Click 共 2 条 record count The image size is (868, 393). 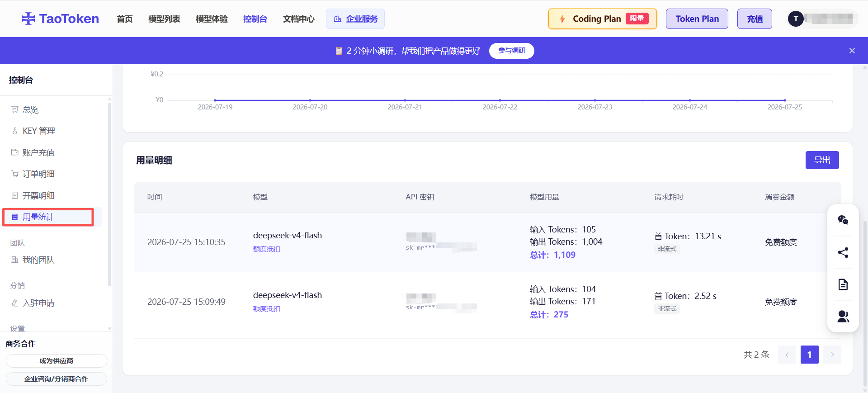756,355
